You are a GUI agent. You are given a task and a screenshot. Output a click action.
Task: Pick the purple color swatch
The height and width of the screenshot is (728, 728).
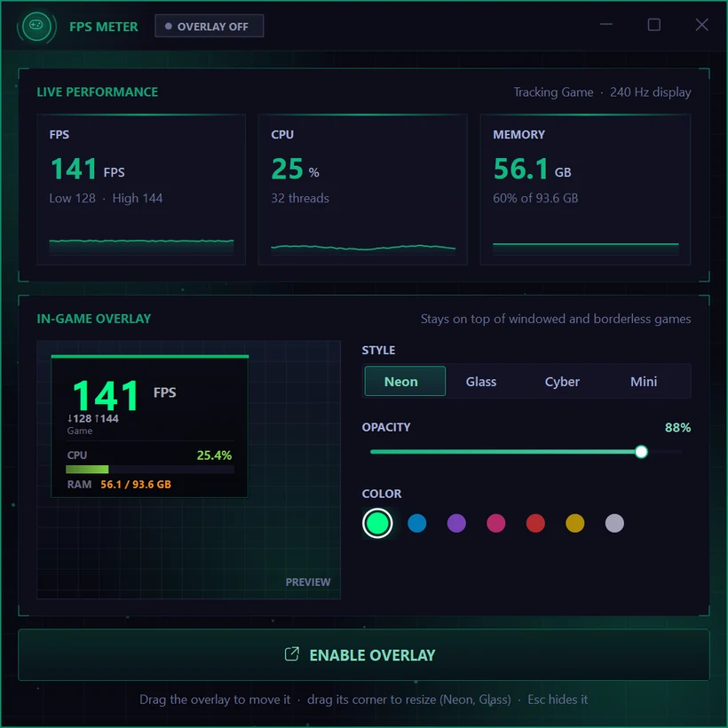click(x=456, y=523)
